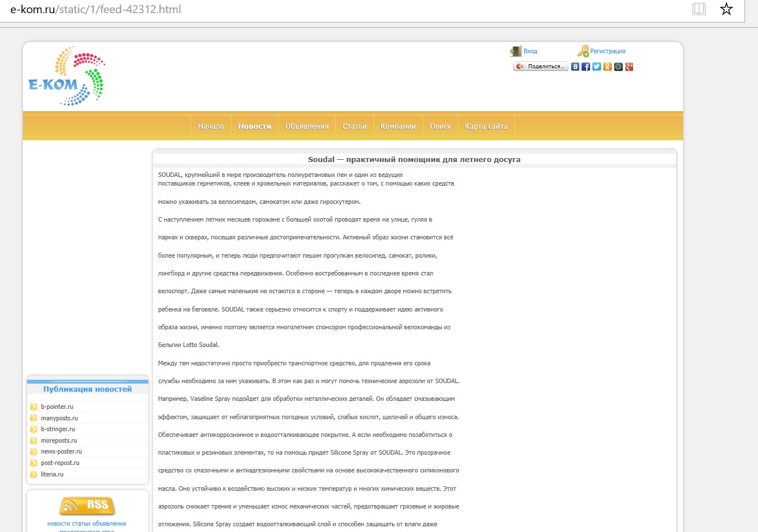Share via Mail.ru @ icon
758x532 pixels.
(618, 67)
